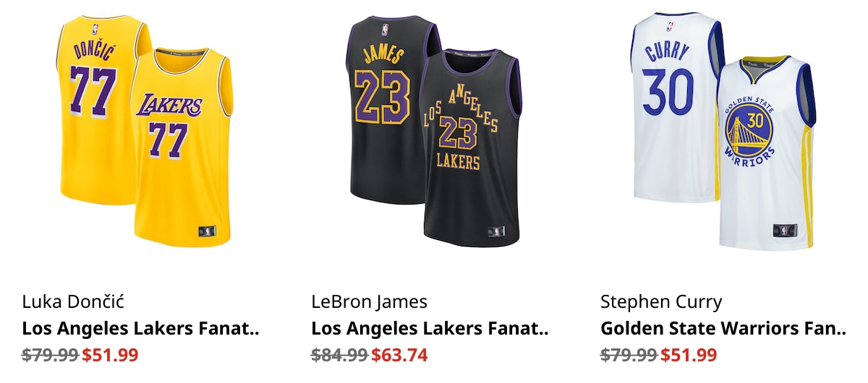The height and width of the screenshot is (383, 868).
Task: Click the $51.99 sale price for Curry jersey
Action: tap(689, 355)
